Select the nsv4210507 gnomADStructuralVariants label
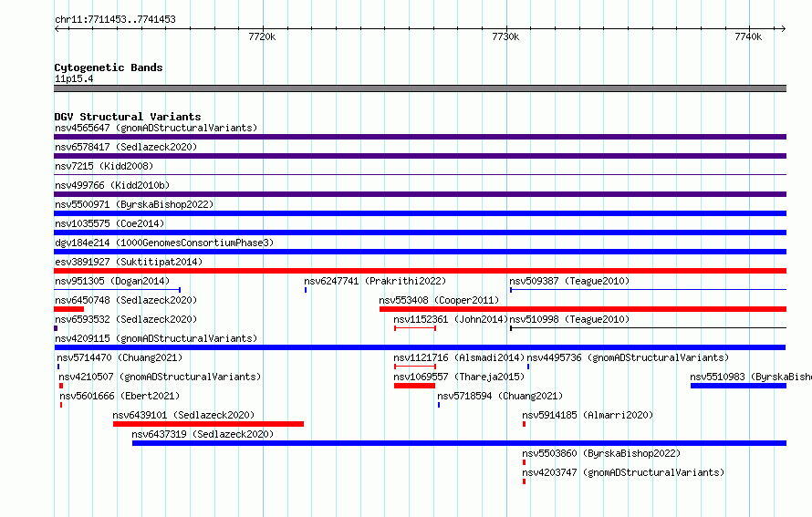 click(x=160, y=377)
